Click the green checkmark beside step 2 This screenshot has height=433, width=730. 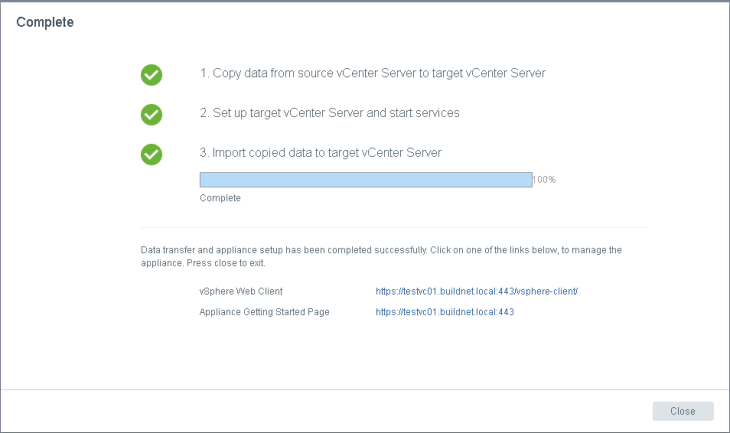pos(151,114)
